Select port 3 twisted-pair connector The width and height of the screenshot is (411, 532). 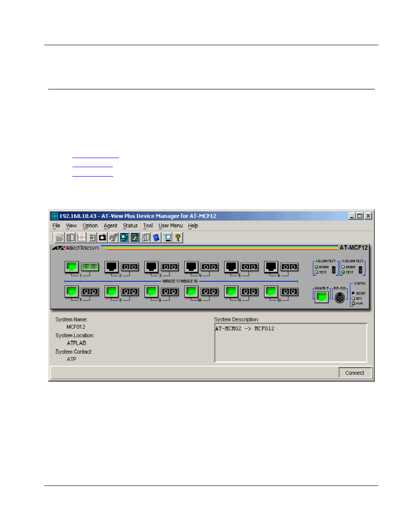[x=151, y=267]
